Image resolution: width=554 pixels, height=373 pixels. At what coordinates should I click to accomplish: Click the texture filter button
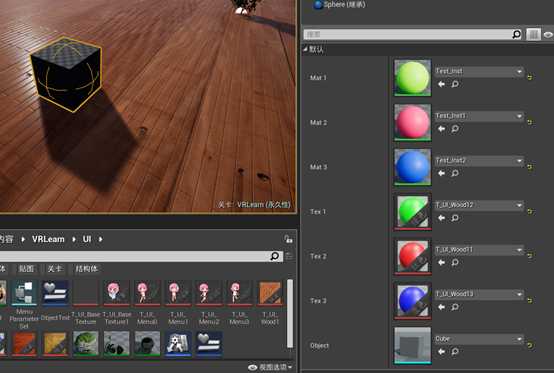coord(26,269)
